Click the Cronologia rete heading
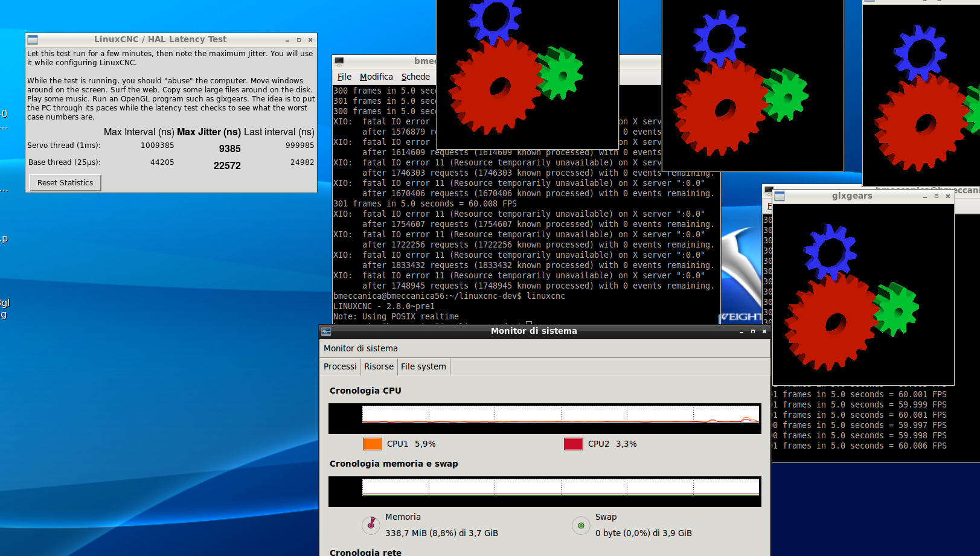 [365, 552]
